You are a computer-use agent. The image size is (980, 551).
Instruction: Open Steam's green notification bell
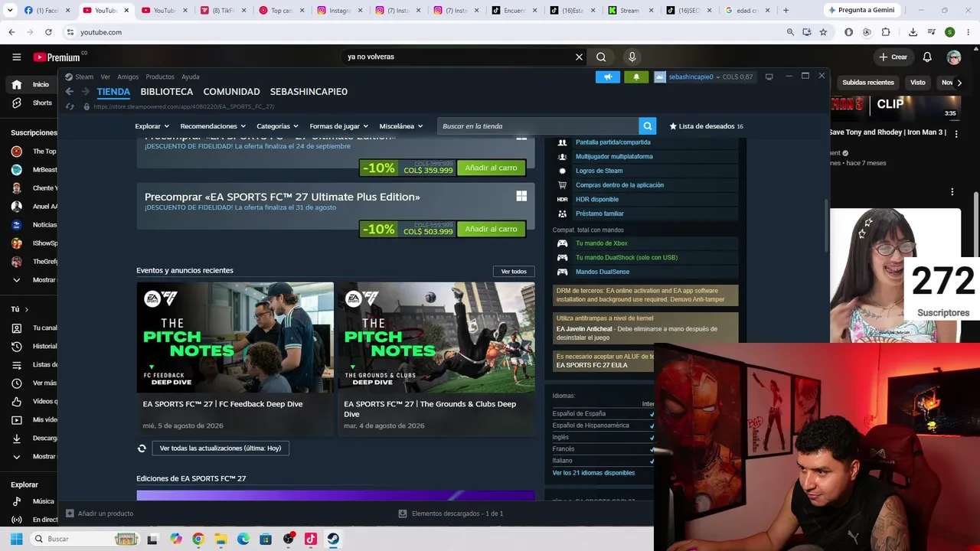tap(636, 77)
